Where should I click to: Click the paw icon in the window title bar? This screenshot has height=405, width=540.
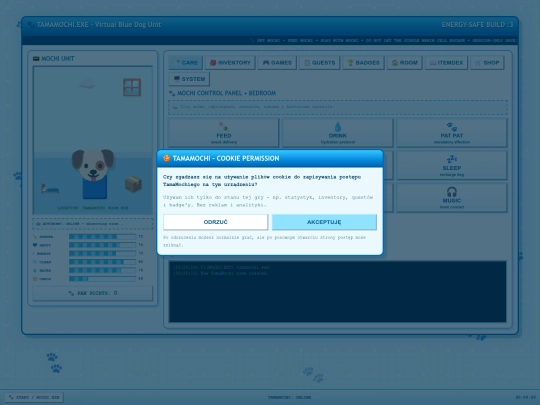pos(31,25)
